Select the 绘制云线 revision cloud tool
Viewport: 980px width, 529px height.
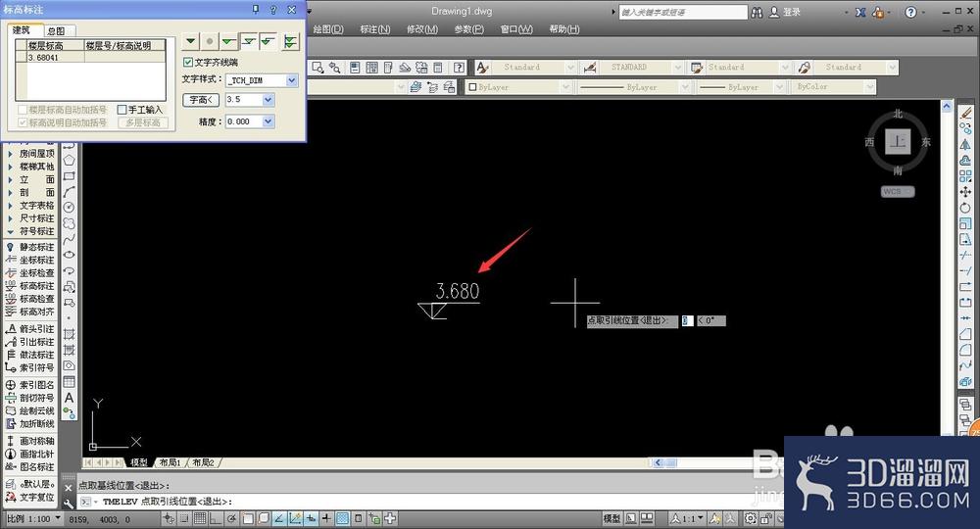point(30,411)
